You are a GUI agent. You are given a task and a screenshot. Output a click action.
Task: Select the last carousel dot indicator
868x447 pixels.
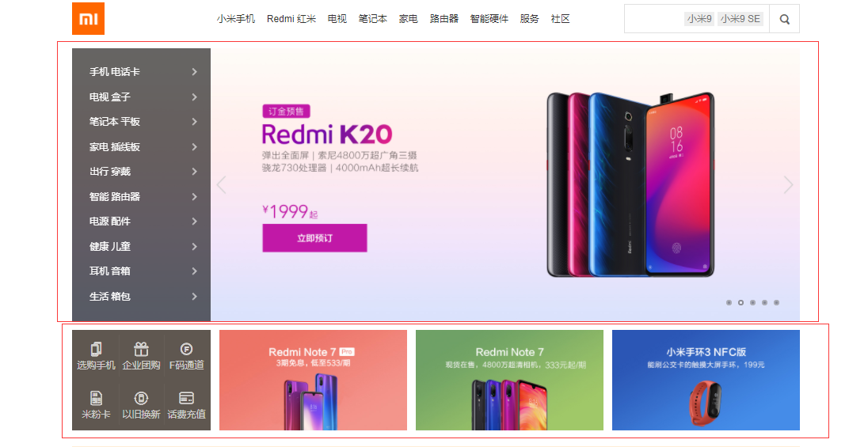click(x=777, y=302)
